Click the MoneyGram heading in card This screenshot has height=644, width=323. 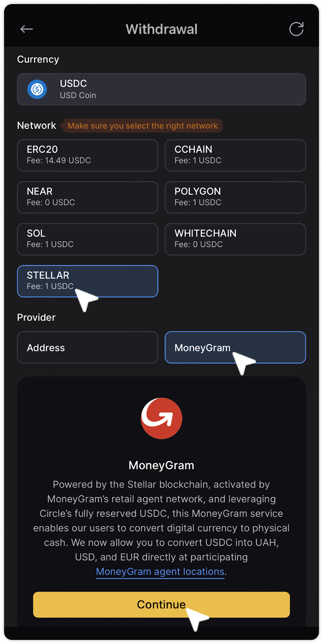(x=161, y=465)
